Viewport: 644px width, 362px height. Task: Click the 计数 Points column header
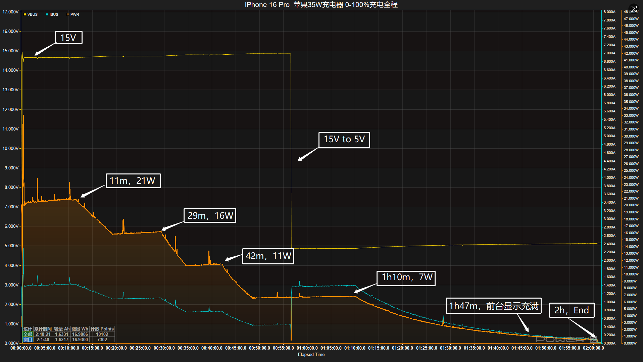(x=102, y=329)
